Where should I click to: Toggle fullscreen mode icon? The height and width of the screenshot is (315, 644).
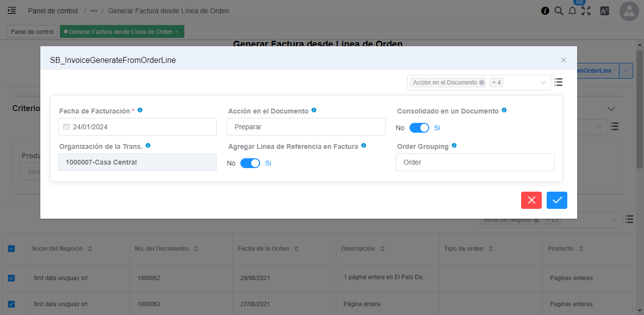click(586, 11)
